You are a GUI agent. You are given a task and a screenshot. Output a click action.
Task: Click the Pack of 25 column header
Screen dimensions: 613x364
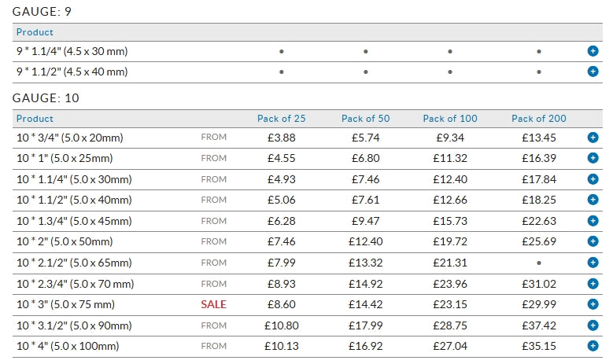pos(281,119)
